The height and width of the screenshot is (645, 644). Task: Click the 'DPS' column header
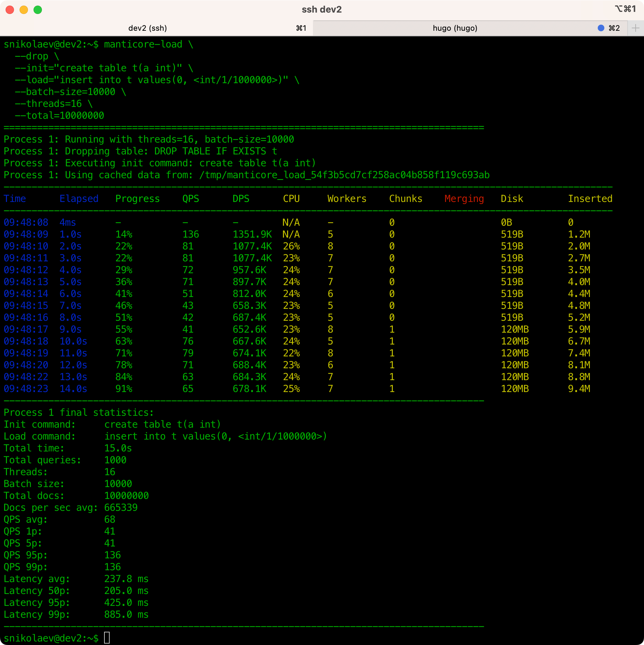241,199
